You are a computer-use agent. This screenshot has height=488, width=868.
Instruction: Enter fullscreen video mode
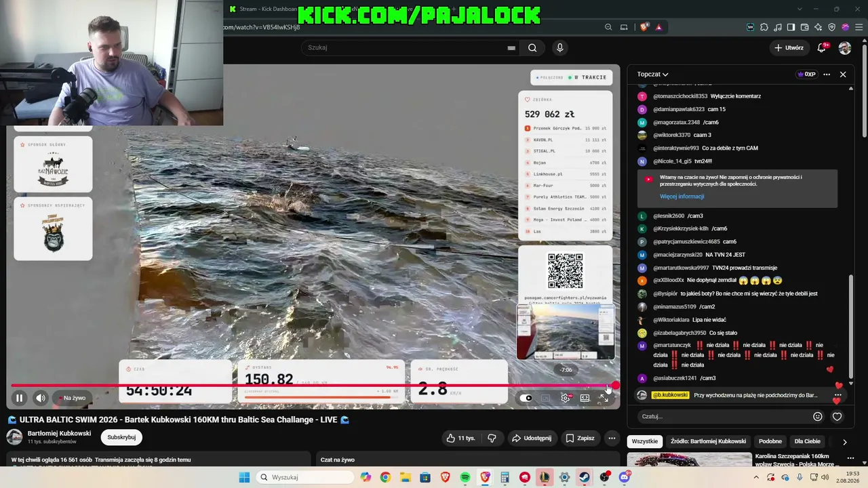(x=604, y=398)
